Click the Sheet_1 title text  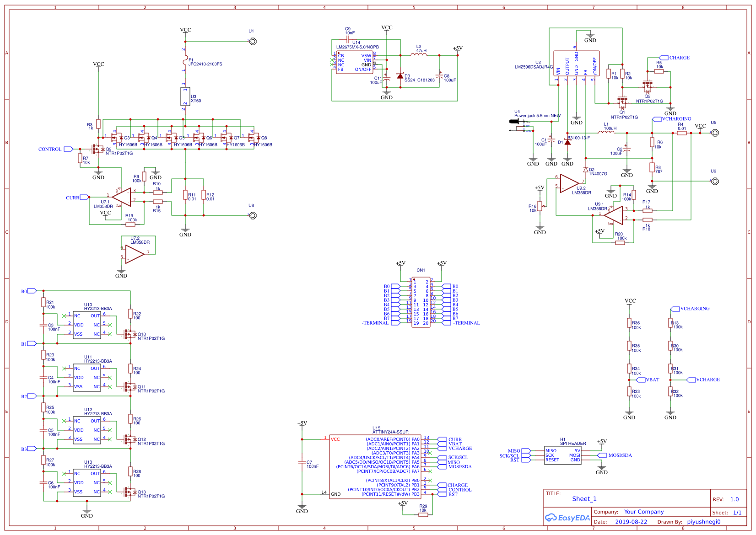point(585,499)
